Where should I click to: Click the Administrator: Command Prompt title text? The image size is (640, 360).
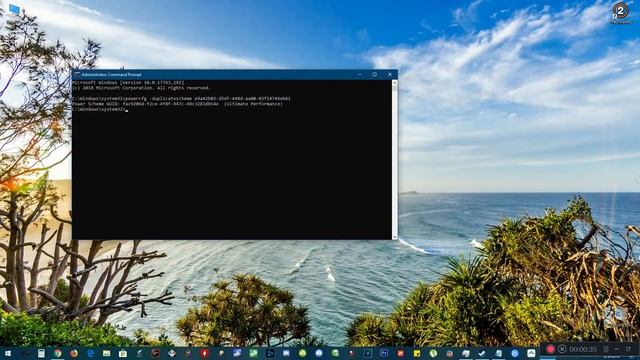click(111, 75)
